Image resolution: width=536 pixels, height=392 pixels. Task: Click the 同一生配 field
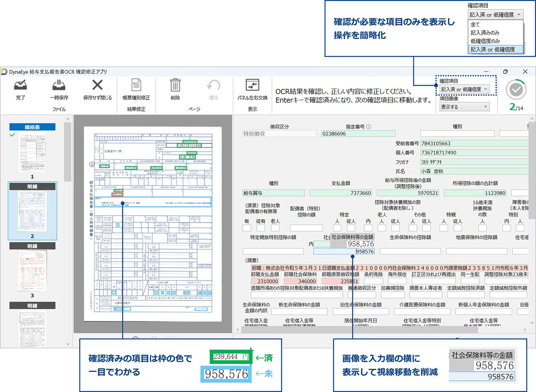pyautogui.click(x=469, y=281)
